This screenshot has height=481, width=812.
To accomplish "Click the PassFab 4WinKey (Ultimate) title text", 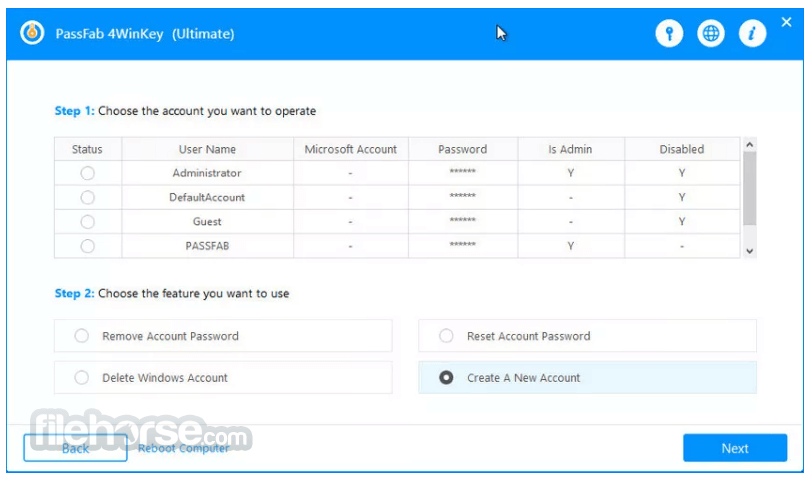I will (x=145, y=34).
